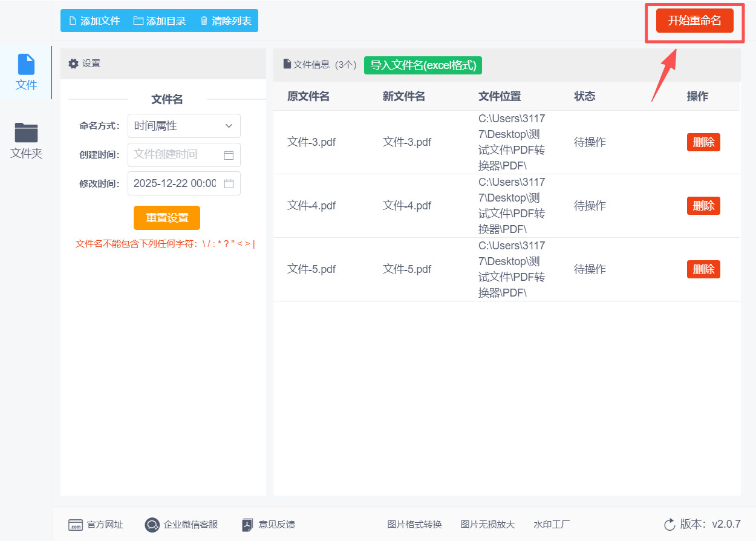Viewport: 756px width, 541px height.
Task: Click the 原文件名 column header
Action: [308, 96]
